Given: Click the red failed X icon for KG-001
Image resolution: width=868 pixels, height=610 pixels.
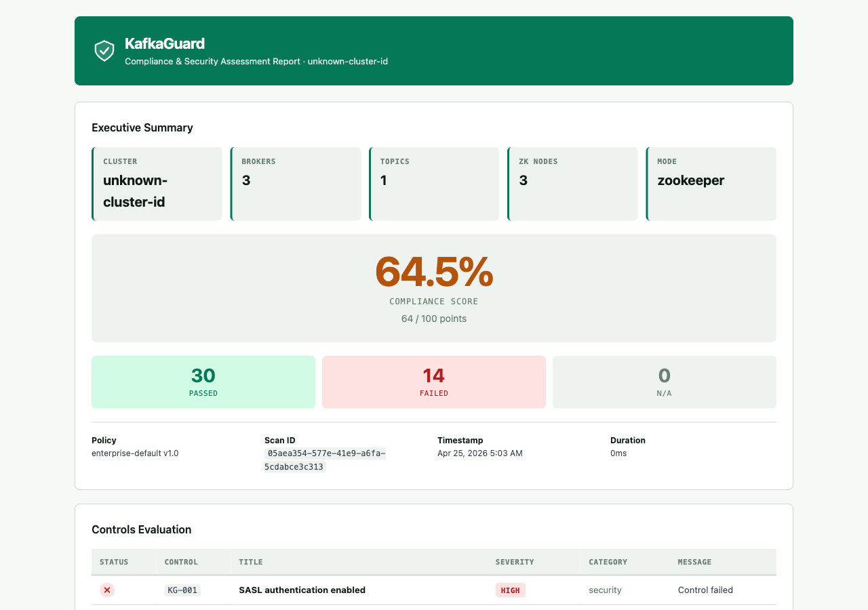Looking at the screenshot, I should click(107, 590).
